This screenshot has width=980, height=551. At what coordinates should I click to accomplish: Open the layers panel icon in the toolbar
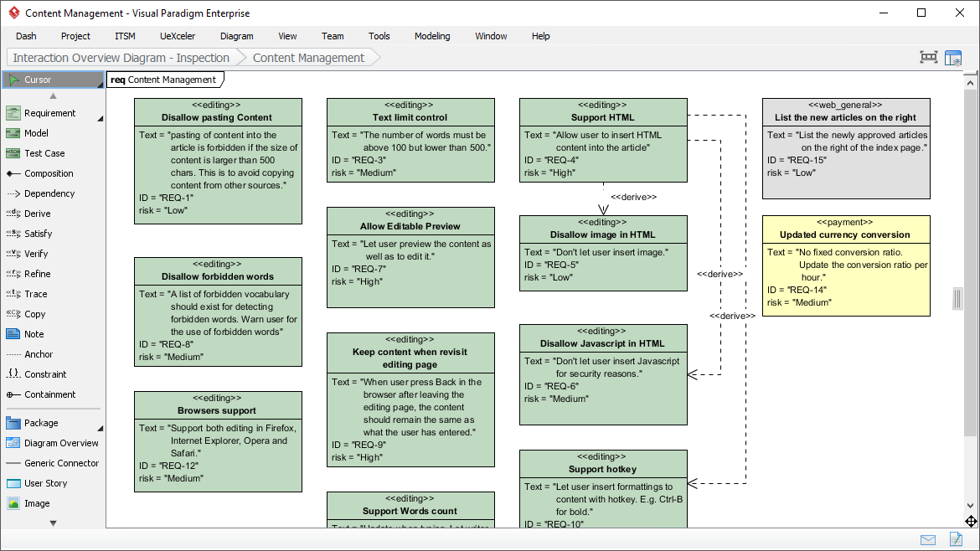point(953,57)
